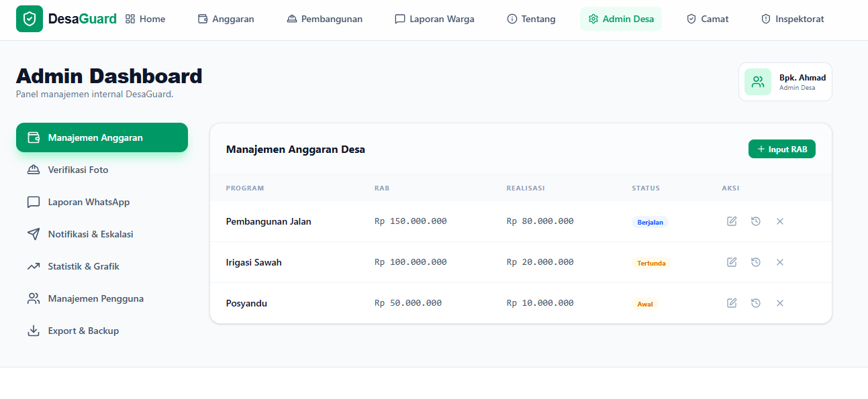Click the RAB column header
868x399 pixels.
[x=382, y=188]
